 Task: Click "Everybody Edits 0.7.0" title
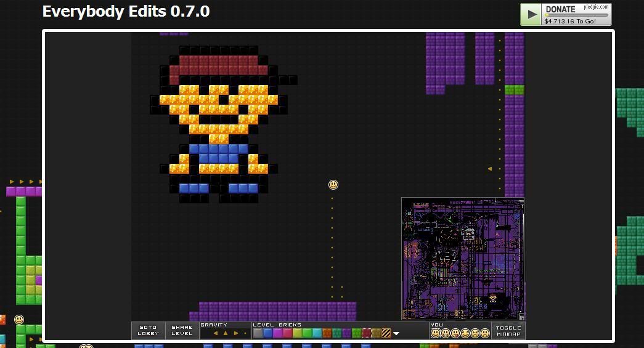[x=126, y=12]
